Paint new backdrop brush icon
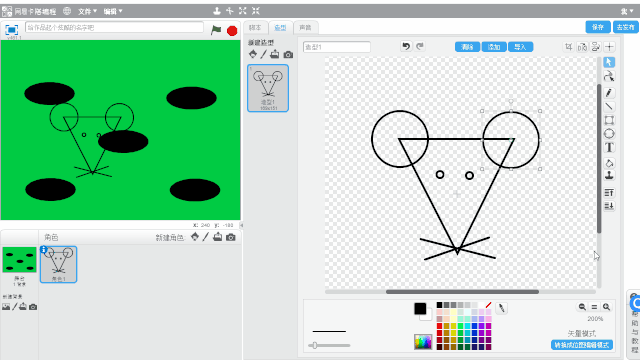This screenshot has height=360, width=640. click(x=15, y=307)
